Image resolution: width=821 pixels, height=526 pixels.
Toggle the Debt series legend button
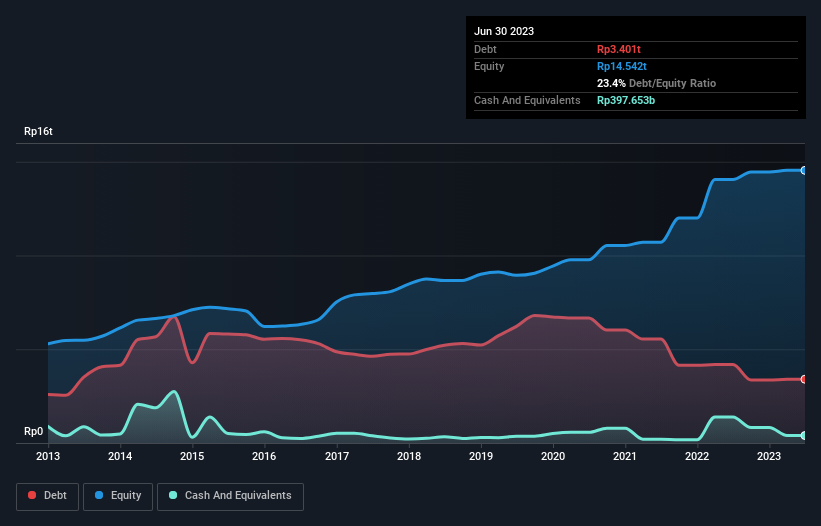pyautogui.click(x=48, y=496)
